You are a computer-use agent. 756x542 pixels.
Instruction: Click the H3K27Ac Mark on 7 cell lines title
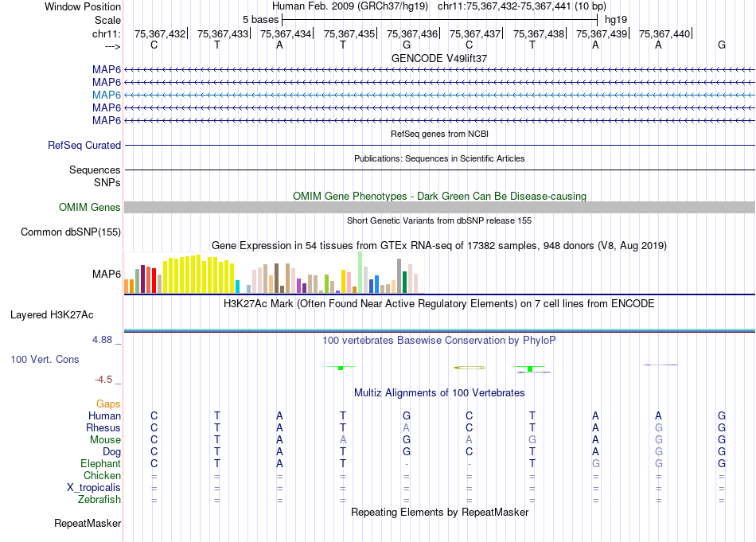[x=439, y=304]
